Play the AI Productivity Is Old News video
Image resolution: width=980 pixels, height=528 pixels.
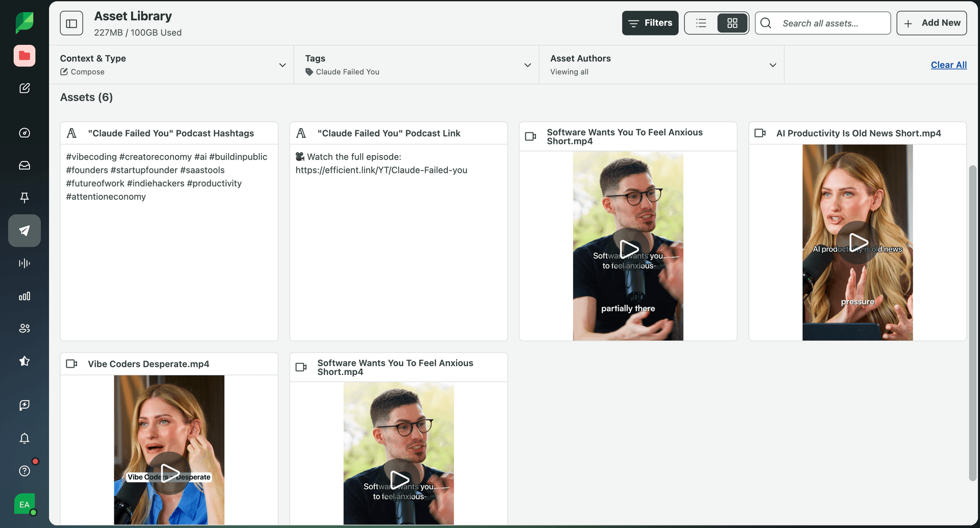point(858,242)
